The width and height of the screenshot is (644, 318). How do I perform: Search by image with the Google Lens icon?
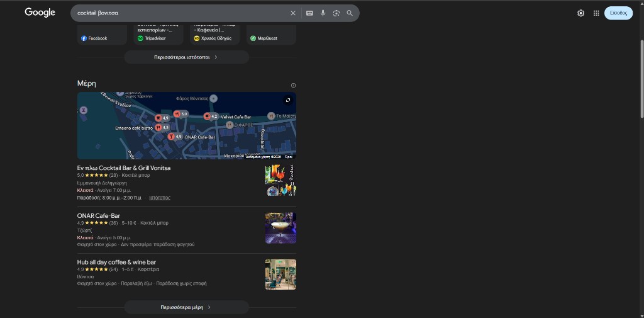(x=336, y=13)
